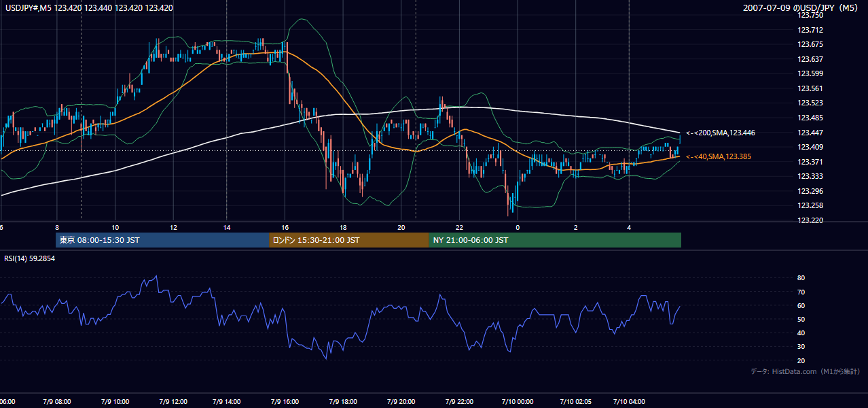Click the 40 SMA 123.385 label
Screen dimensions: 868x408
[x=720, y=156]
